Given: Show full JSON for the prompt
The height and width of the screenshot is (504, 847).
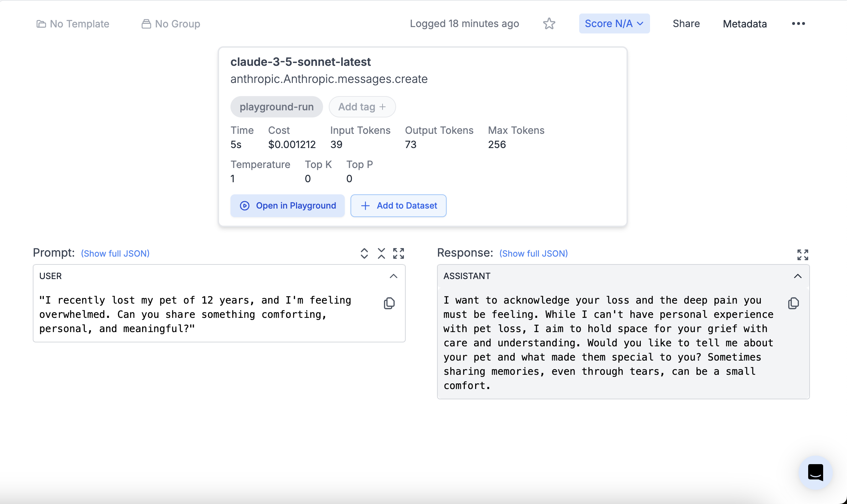Looking at the screenshot, I should tap(115, 253).
